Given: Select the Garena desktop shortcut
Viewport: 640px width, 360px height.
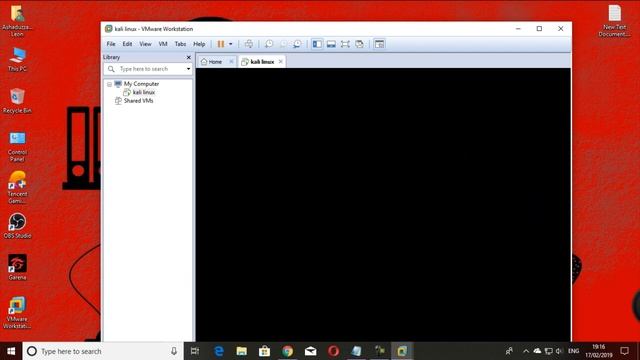Looking at the screenshot, I should [x=17, y=267].
